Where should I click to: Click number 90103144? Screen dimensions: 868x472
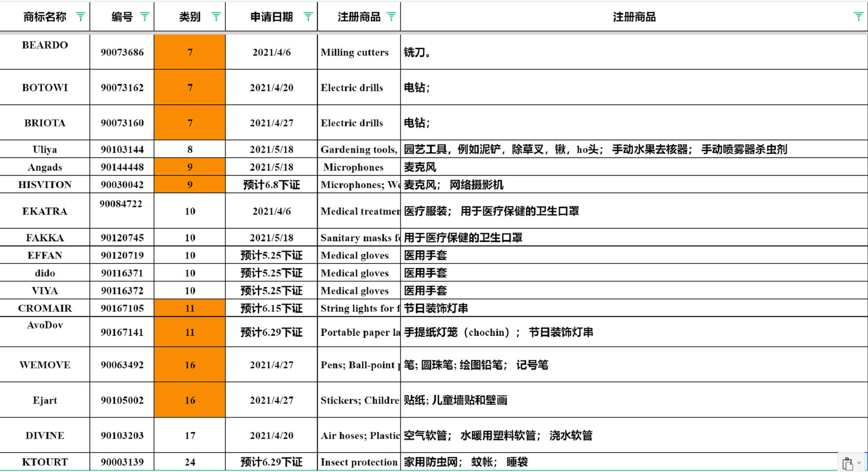click(122, 149)
